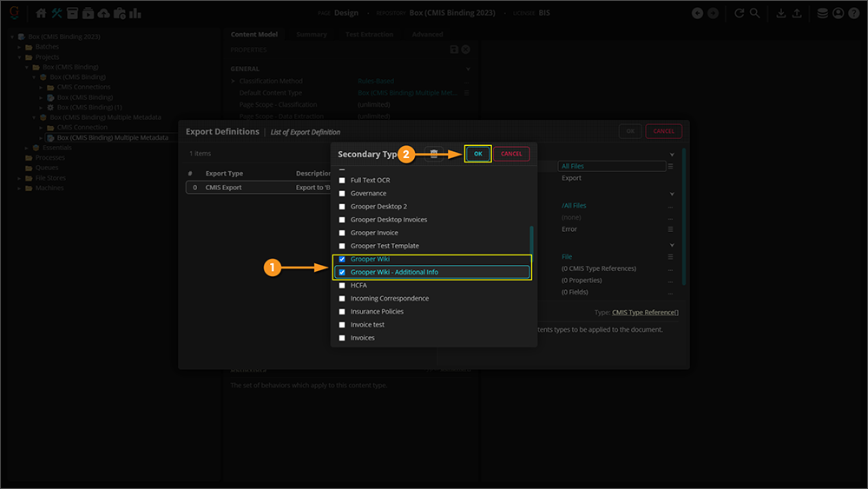Click the cloud upload toolbar icon
The image size is (868, 489).
coord(104,13)
